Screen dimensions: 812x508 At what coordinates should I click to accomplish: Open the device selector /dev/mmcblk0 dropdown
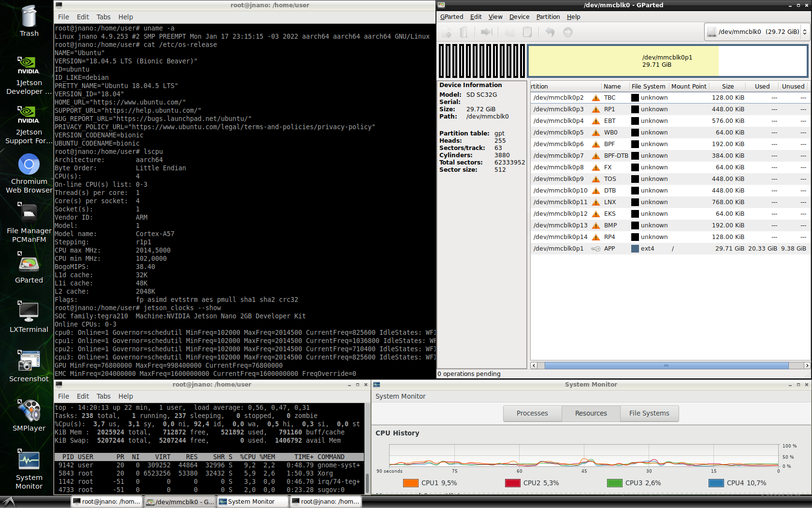(x=756, y=32)
